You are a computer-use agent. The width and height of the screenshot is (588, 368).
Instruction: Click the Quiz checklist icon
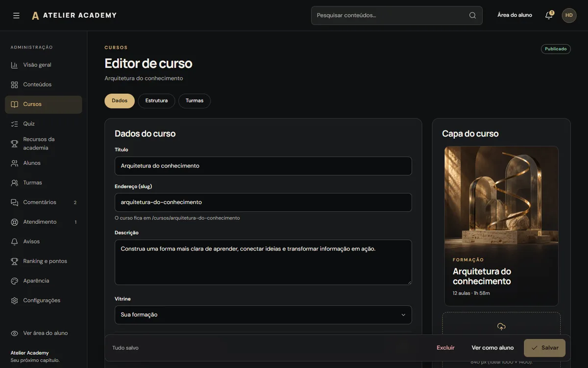[x=14, y=124]
